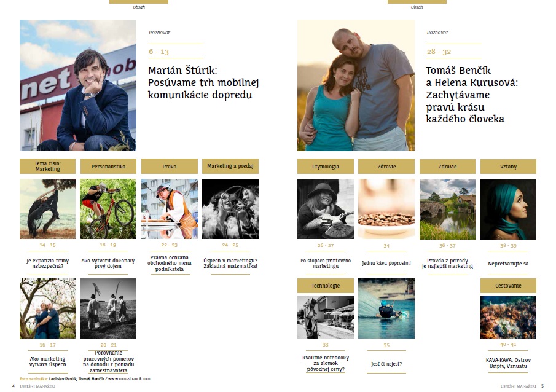
Task: Select the Právo category label
Action: click(x=170, y=166)
